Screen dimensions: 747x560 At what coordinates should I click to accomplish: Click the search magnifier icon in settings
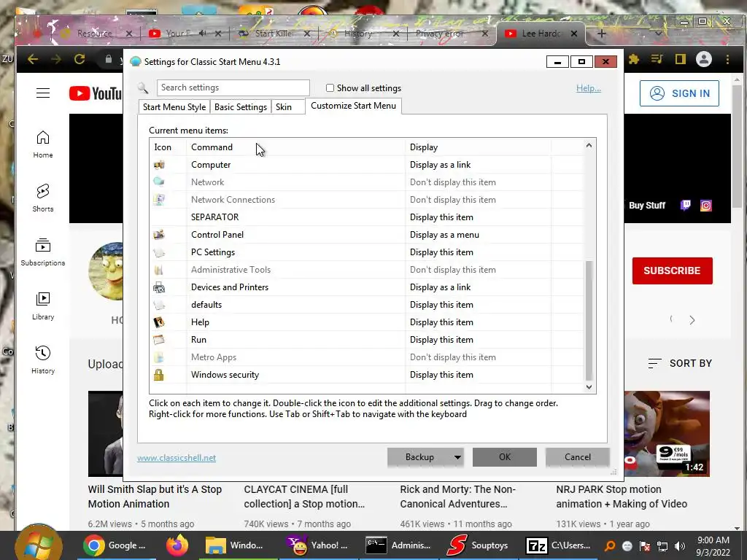[143, 87]
